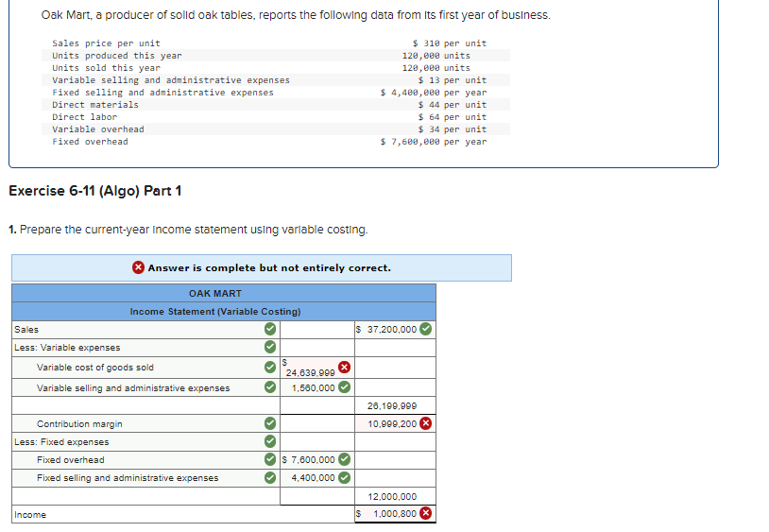Select the Contribution margin amount cell
Viewport: 769px width, 532px height.
coord(395,423)
